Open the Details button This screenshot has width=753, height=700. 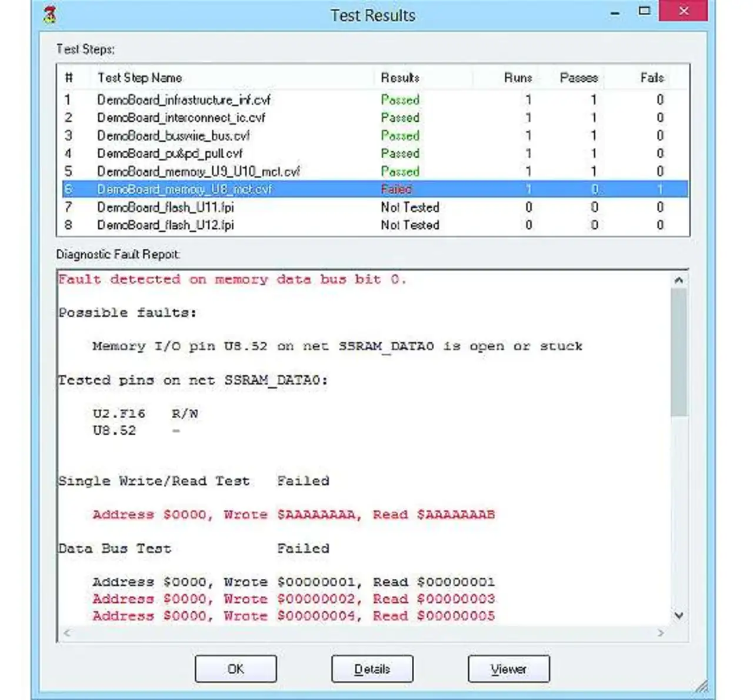tap(372, 669)
